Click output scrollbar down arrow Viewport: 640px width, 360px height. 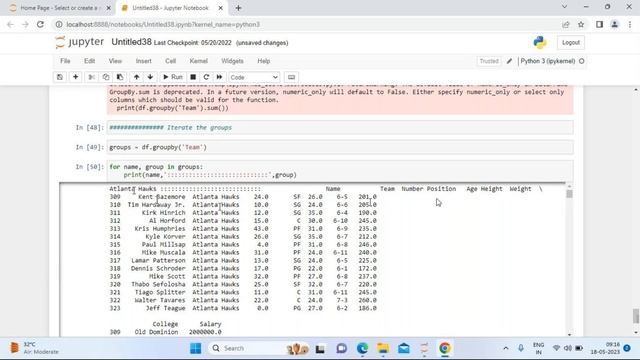click(x=569, y=334)
